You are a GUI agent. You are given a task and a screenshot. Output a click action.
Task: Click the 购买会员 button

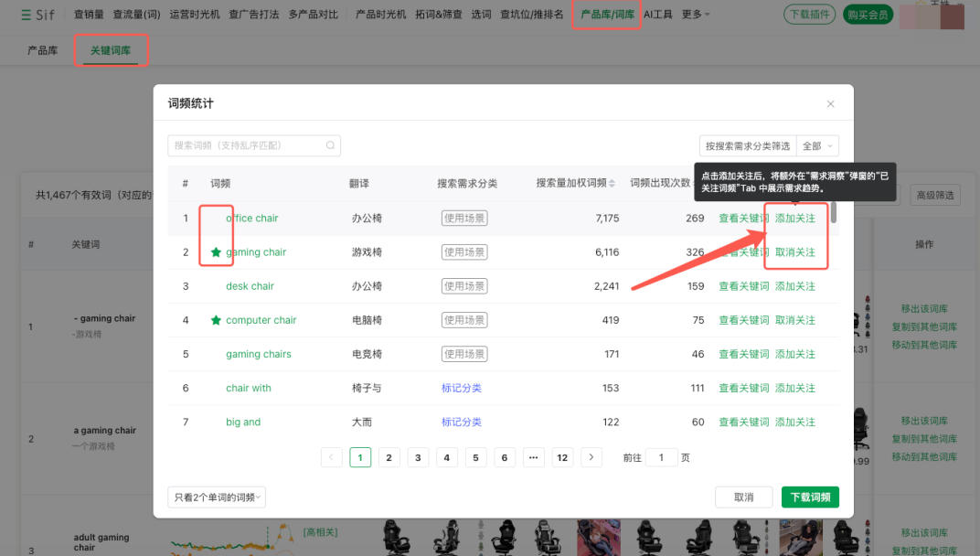868,15
